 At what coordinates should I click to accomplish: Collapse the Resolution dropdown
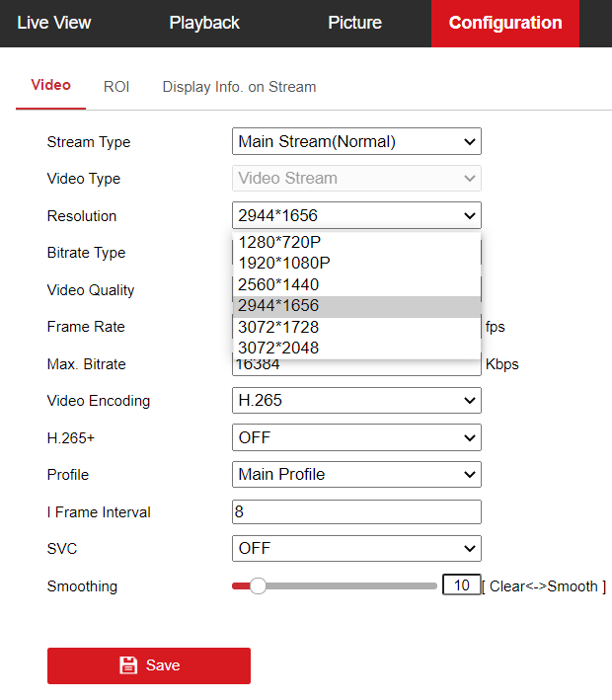[356, 216]
